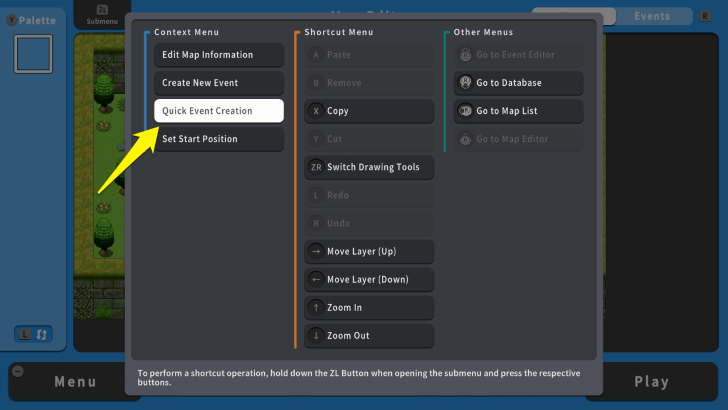Open Go to Database
The height and width of the screenshot is (410, 728).
(518, 83)
